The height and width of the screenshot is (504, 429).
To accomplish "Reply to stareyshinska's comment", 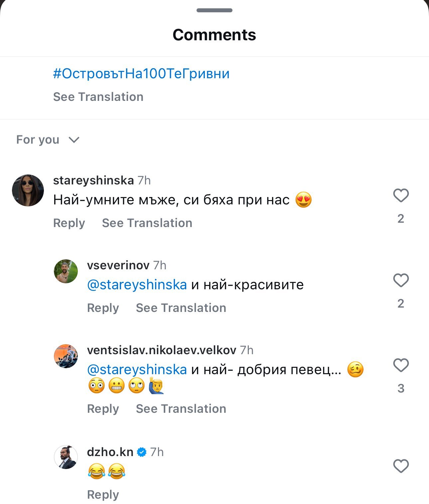I will click(x=69, y=223).
